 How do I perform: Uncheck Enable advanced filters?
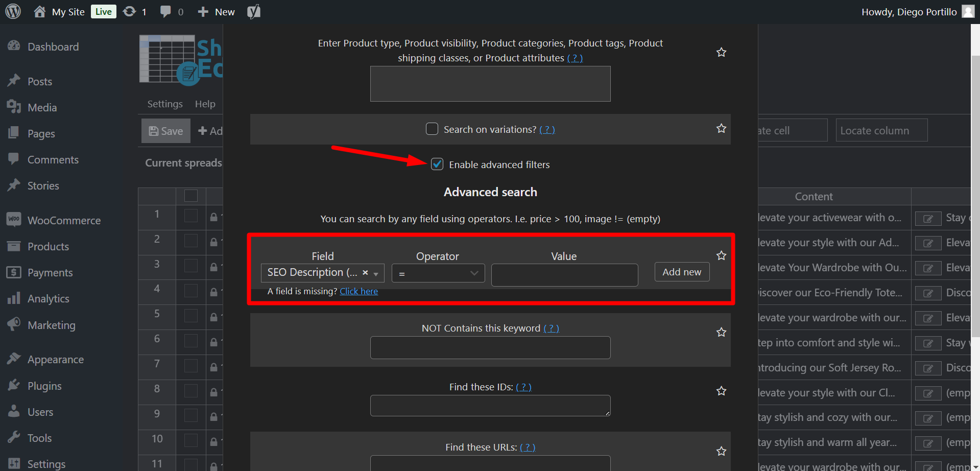coord(437,164)
